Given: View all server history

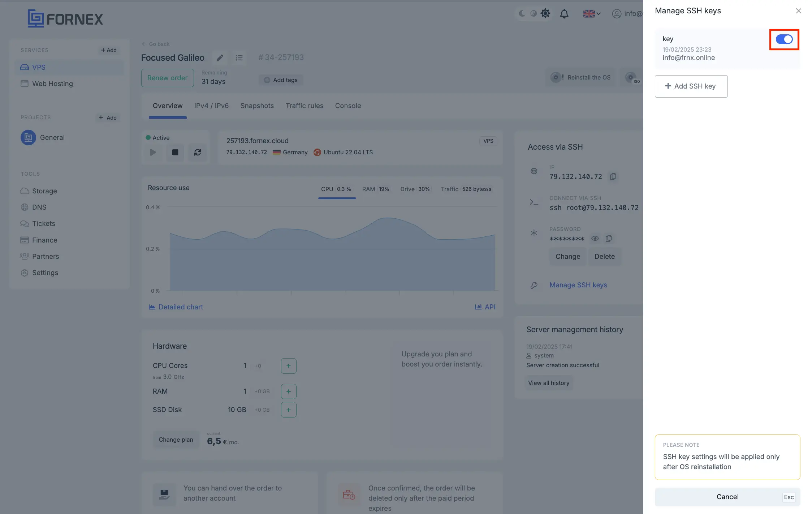Looking at the screenshot, I should point(548,383).
